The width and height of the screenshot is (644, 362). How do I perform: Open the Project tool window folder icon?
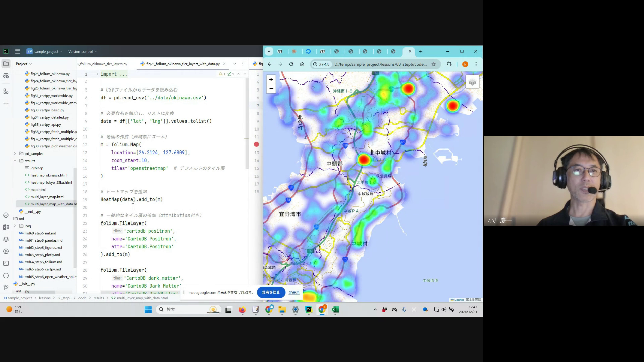click(x=6, y=64)
